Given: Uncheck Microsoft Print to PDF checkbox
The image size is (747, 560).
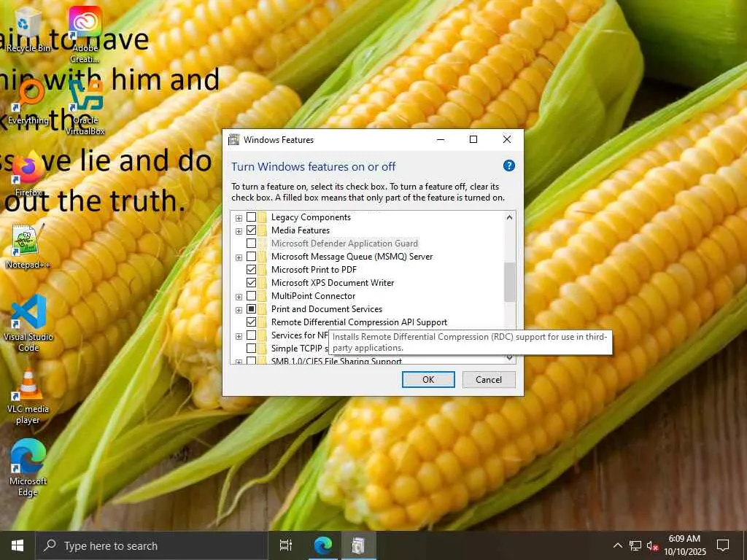Looking at the screenshot, I should coord(251,270).
